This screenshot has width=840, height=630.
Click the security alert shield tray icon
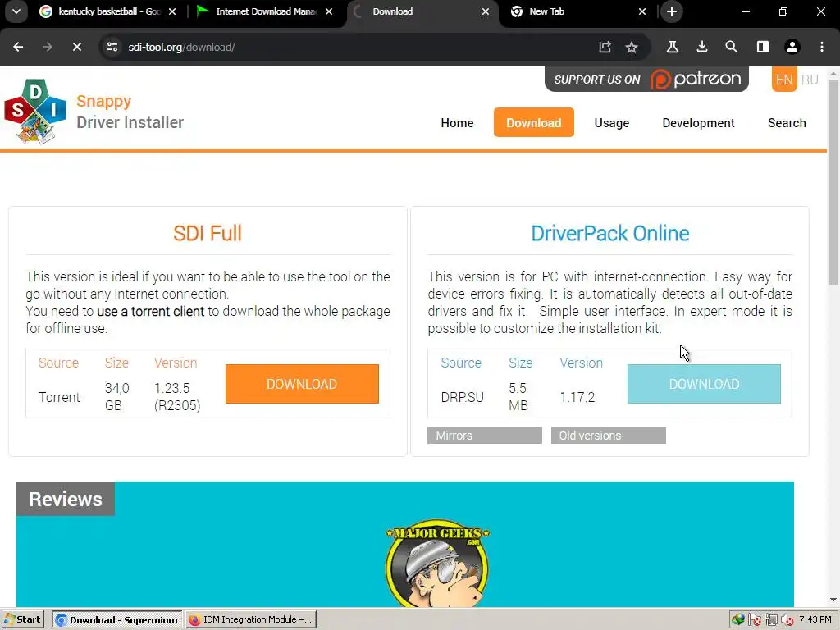tap(755, 620)
